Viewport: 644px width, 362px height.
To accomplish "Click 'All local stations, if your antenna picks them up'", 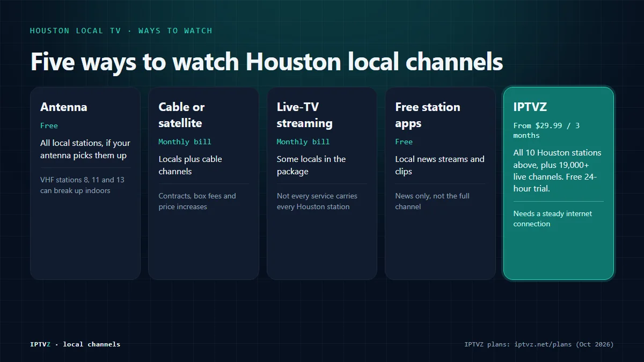I will [85, 149].
